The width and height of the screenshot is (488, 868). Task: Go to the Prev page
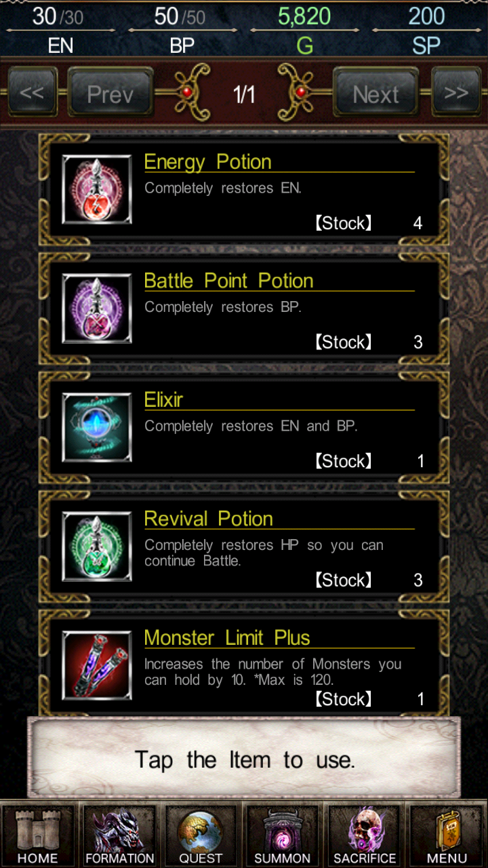point(110,94)
